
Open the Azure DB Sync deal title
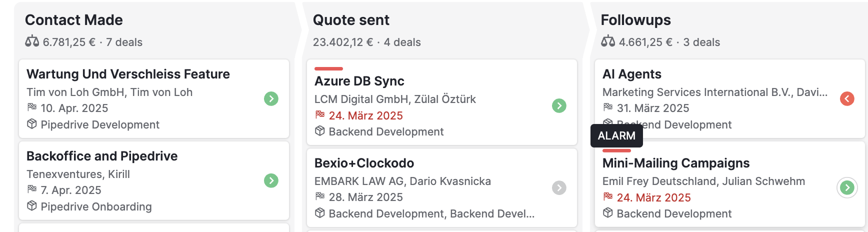(359, 81)
